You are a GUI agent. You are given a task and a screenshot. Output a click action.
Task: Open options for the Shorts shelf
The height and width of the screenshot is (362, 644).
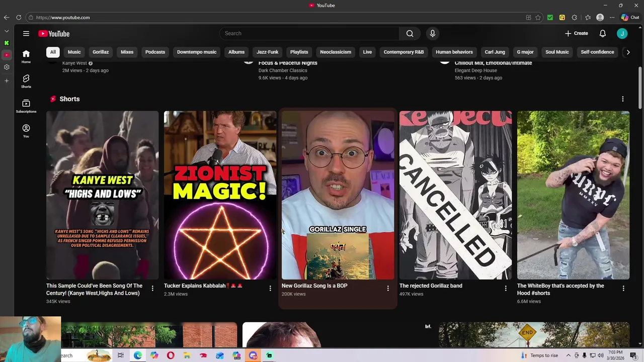click(622, 99)
